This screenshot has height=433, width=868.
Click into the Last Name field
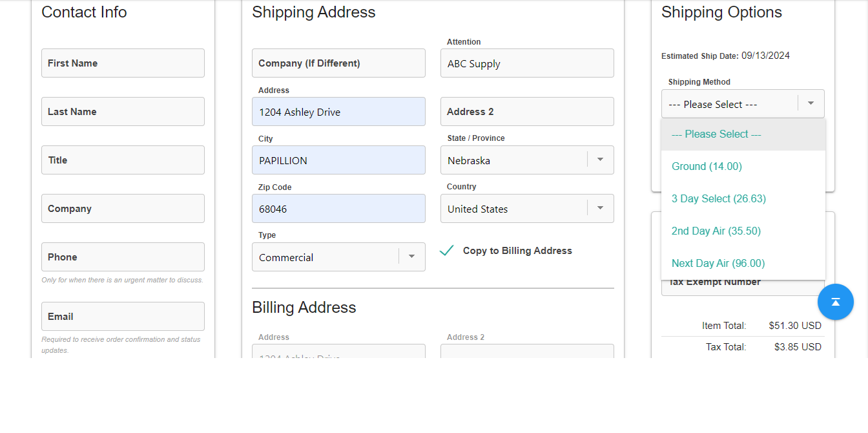coord(123,112)
